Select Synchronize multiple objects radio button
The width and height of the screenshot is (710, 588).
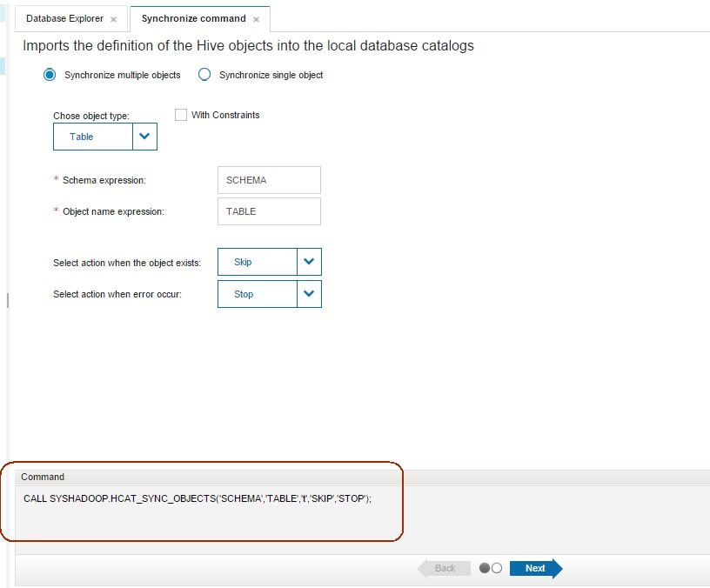50,75
